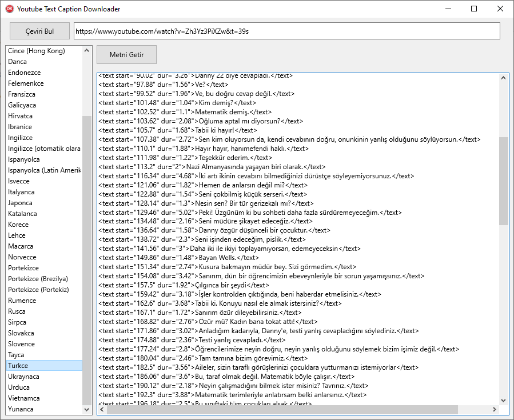
Task: Pick Rumence in the language list
Action: pyautogui.click(x=44, y=301)
